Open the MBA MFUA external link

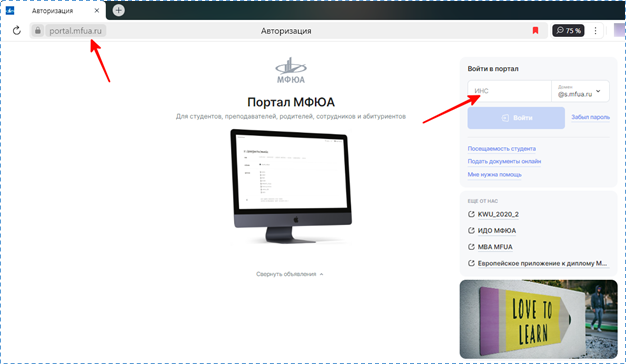(x=495, y=247)
